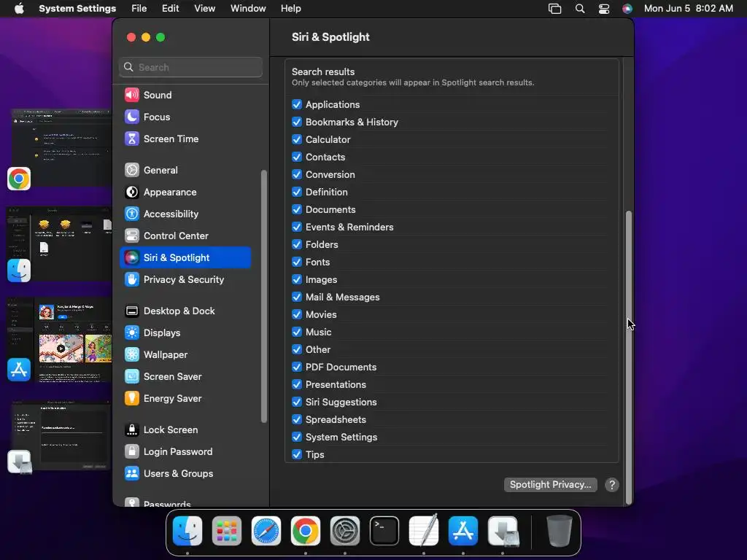The image size is (747, 560).
Task: Open General settings pane
Action: [185, 170]
